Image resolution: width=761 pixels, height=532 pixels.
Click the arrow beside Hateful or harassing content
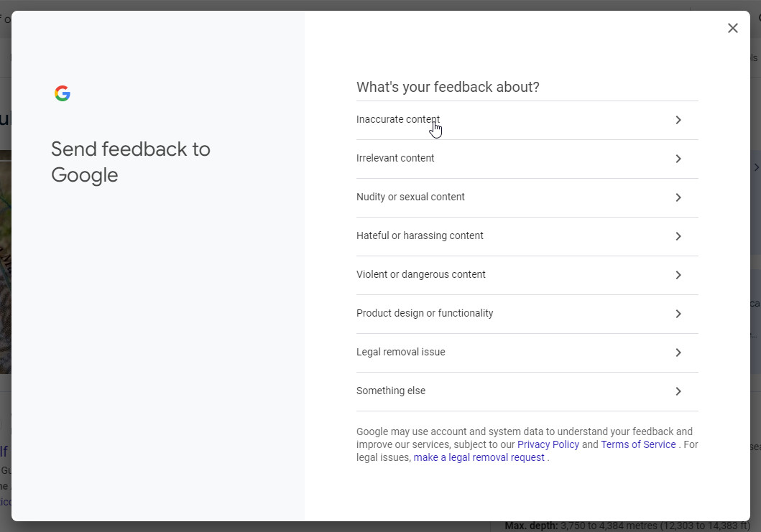[x=678, y=236]
